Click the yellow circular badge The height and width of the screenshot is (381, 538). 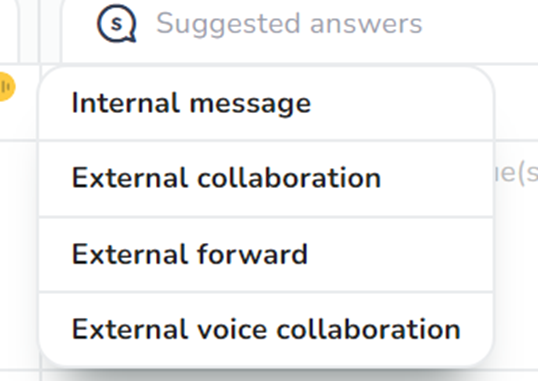click(6, 87)
